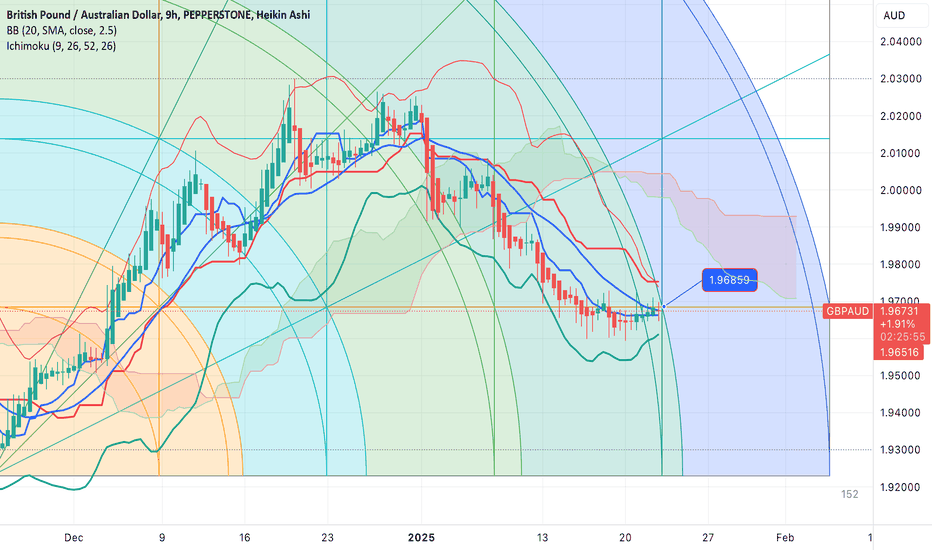This screenshot has height=550, width=932.
Task: Click the '20' date label on the time axis
Action: click(x=625, y=538)
